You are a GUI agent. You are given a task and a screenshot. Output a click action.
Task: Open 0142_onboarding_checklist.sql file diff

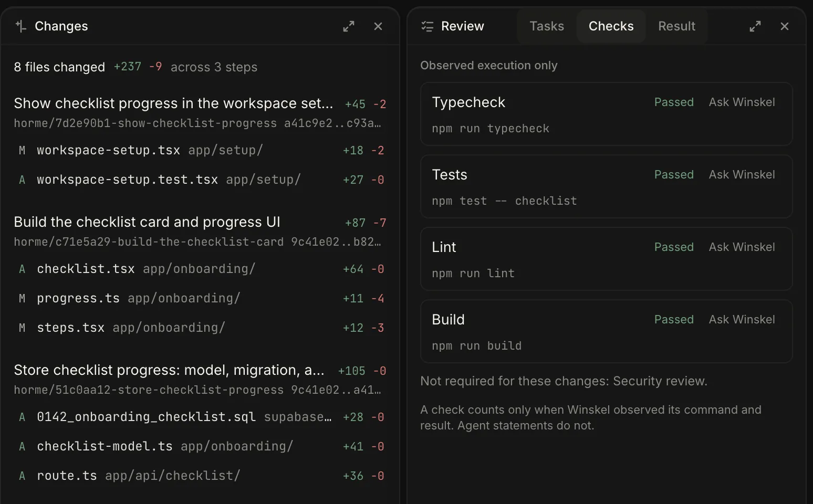[200, 417]
